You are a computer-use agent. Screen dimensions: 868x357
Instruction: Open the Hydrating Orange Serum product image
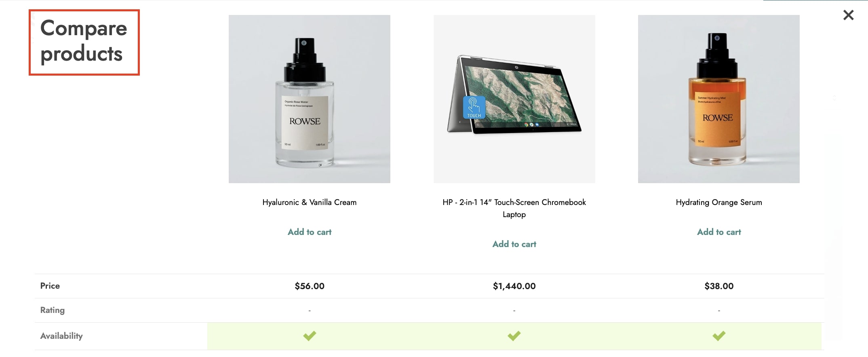coord(719,99)
